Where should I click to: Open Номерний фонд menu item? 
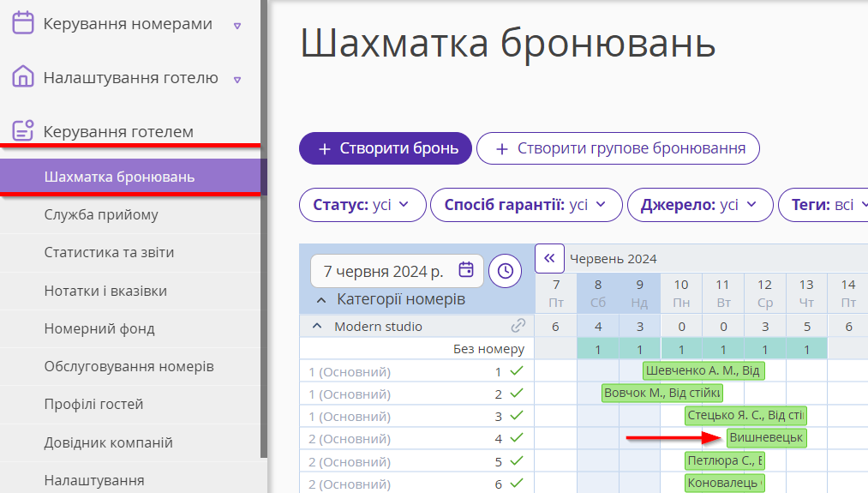(x=130, y=328)
